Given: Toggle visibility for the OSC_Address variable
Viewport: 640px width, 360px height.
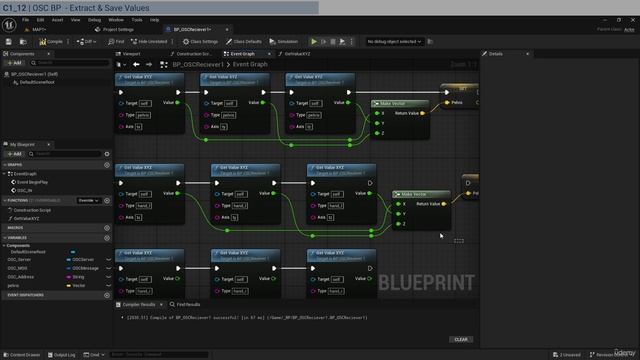Looking at the screenshot, I should coord(108,277).
